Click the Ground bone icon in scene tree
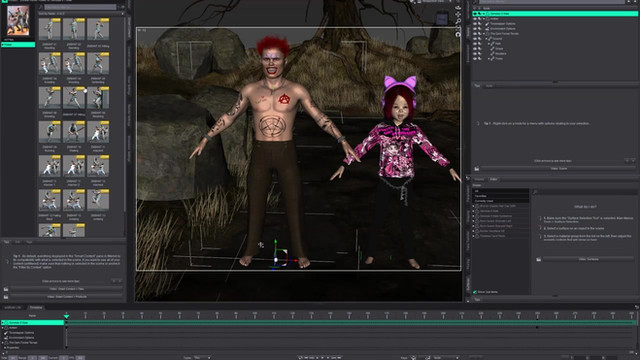The image size is (640, 360). coord(490,39)
